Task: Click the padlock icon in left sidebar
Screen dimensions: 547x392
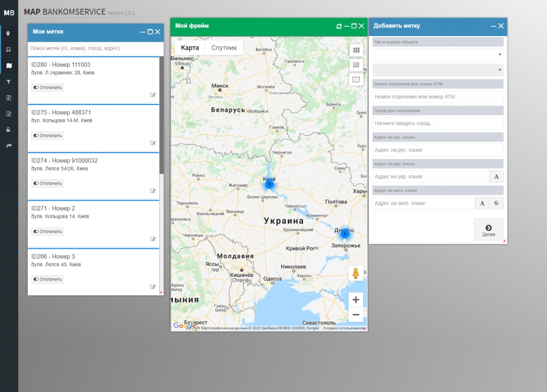Action: point(8,130)
